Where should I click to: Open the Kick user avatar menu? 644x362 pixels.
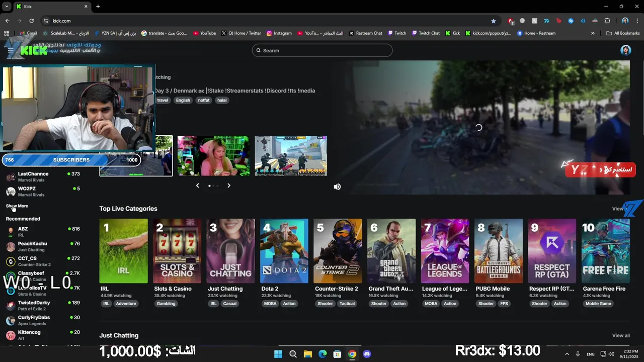point(625,50)
